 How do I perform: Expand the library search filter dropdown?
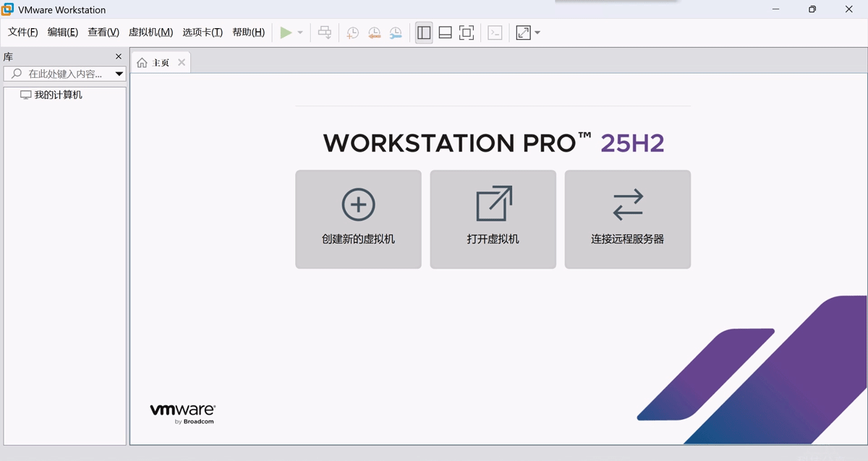[x=119, y=74]
